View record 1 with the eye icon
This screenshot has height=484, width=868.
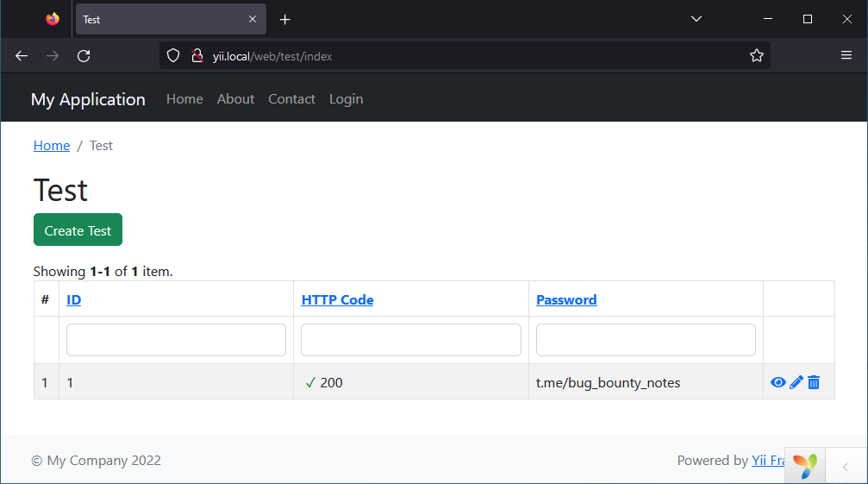pos(777,382)
